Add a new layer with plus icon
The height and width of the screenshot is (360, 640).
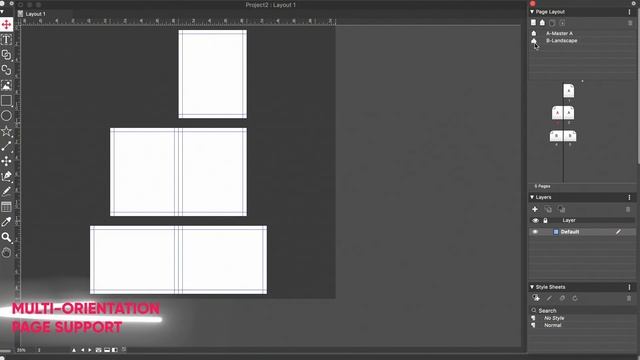point(535,209)
